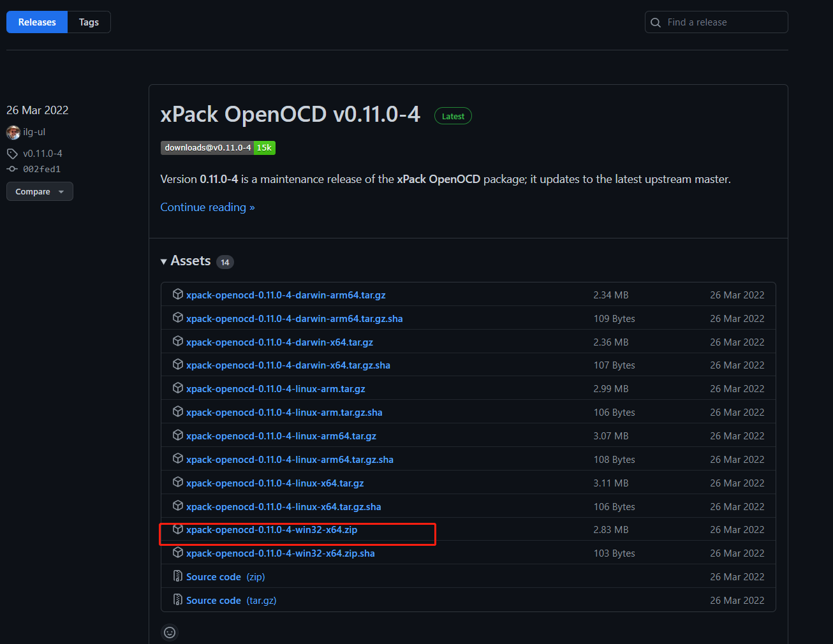This screenshot has width=833, height=644.
Task: Download xpack-openocd darwin-x64.tar.gz
Action: point(279,342)
